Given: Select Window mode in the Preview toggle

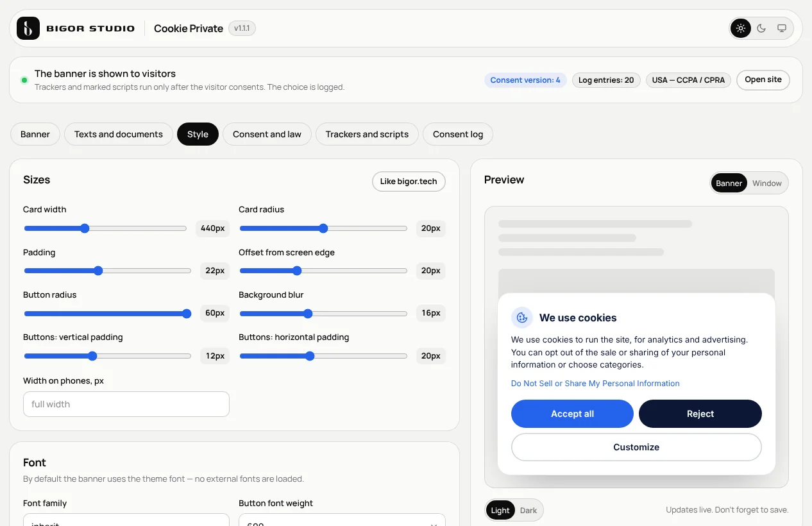Looking at the screenshot, I should click(x=767, y=183).
